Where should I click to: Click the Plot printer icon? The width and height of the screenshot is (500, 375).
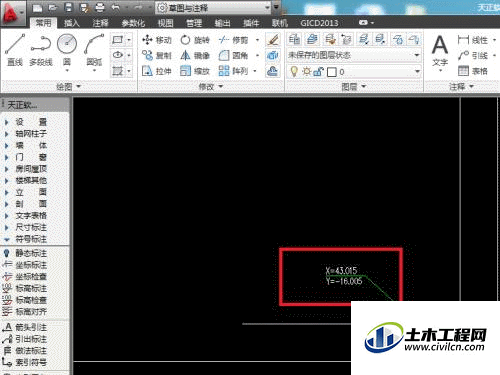tap(100, 8)
